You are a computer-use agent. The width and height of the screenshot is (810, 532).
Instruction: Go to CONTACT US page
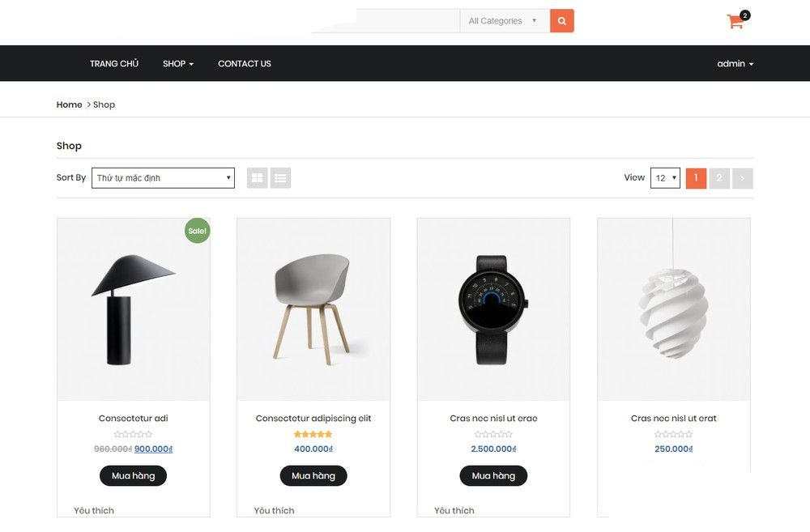click(245, 64)
